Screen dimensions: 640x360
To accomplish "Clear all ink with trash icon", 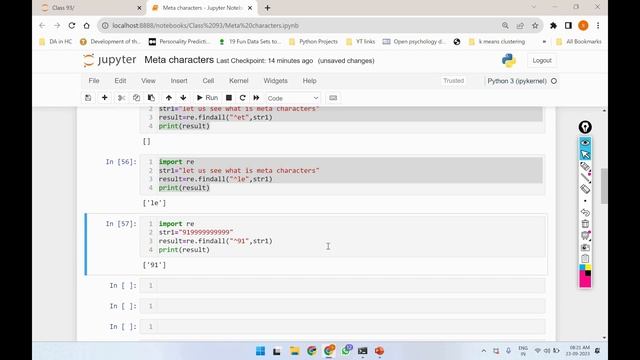I will point(585,224).
